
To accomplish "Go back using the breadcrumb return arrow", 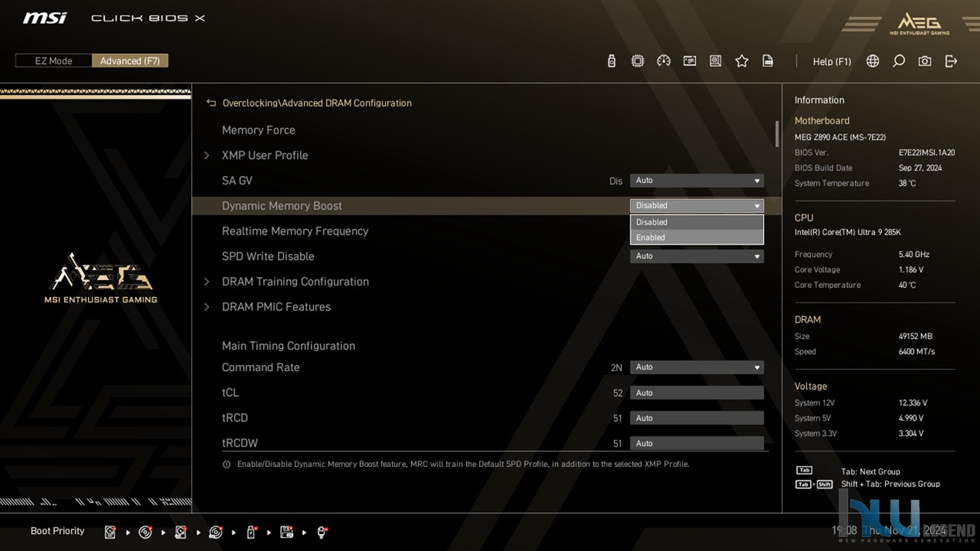I will click(211, 103).
